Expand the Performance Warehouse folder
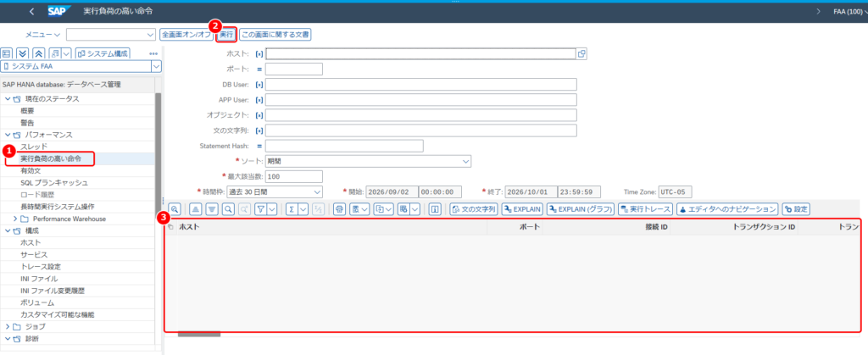This screenshot has width=868, height=355. click(x=15, y=219)
